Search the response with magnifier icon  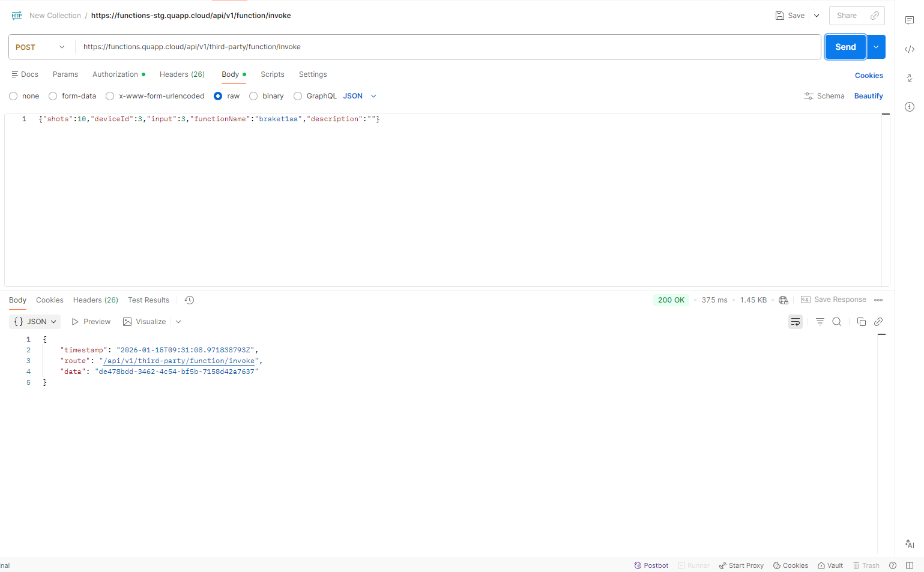[x=836, y=322]
